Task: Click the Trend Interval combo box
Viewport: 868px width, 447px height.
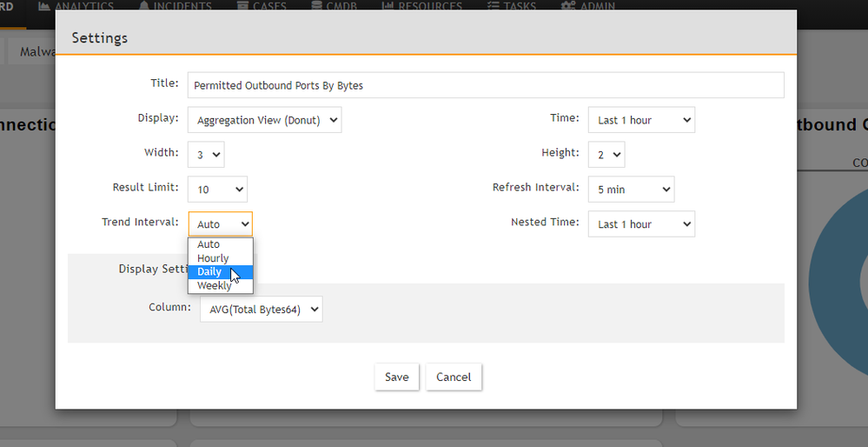Action: [x=220, y=224]
